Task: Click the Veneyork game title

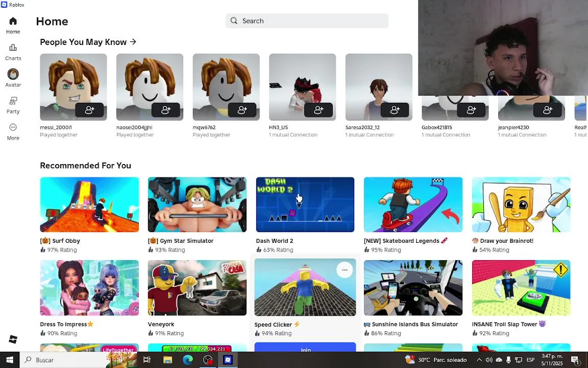Action: [161, 324]
